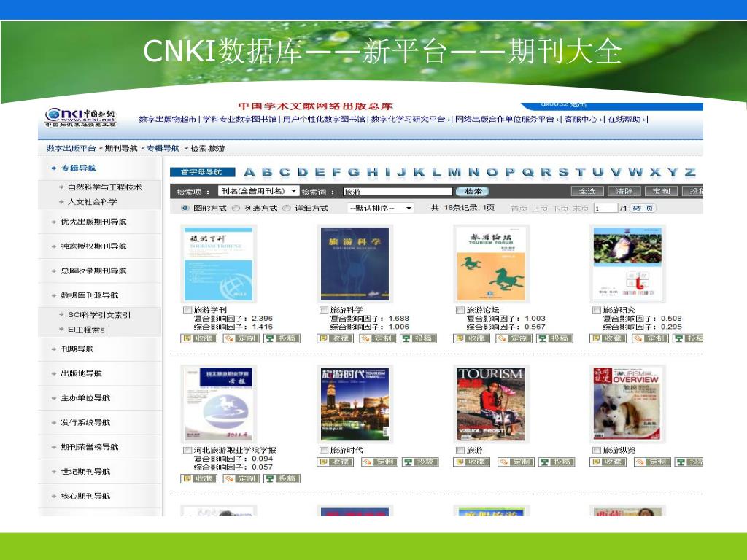747x560 pixels.
Task: Open 旅游论坛 cover thumbnail
Action: click(x=491, y=263)
